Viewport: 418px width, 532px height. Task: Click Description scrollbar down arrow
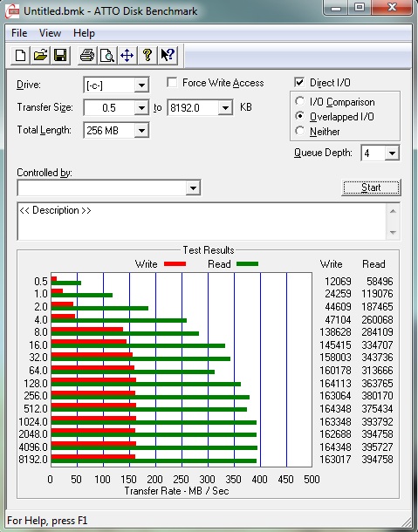pyautogui.click(x=393, y=232)
